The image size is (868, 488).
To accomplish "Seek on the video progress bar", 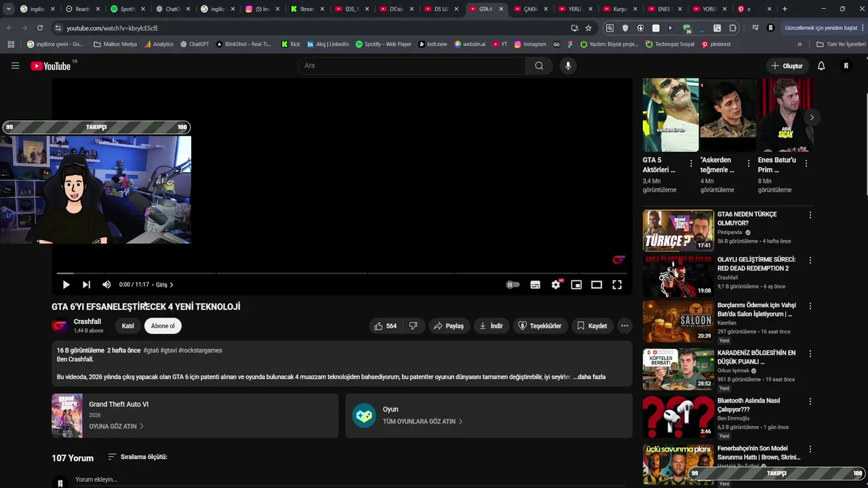I will (342, 273).
